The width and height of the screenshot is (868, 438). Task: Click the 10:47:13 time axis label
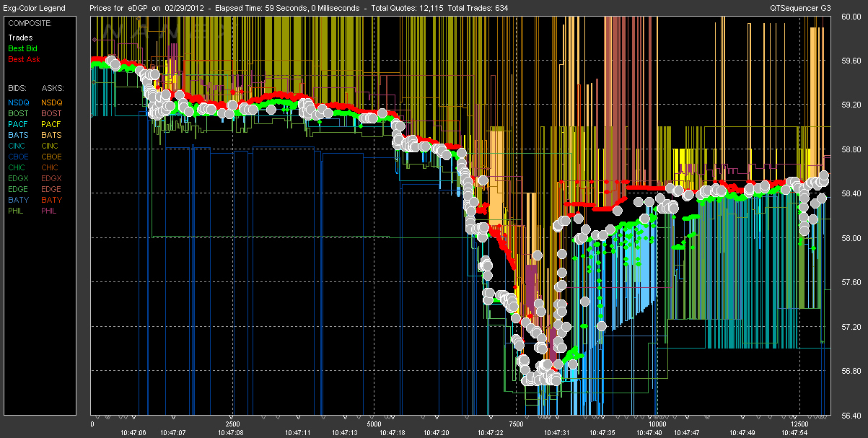click(344, 432)
